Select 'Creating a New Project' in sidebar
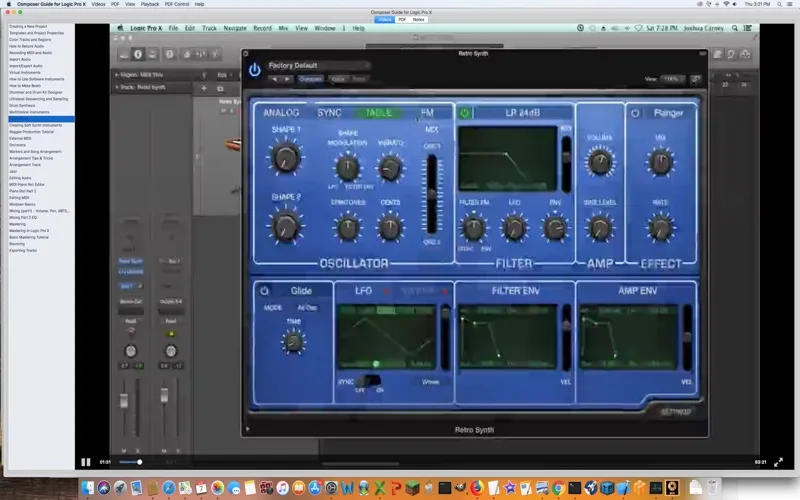Screen dimensions: 800x500 pyautogui.click(x=28, y=26)
